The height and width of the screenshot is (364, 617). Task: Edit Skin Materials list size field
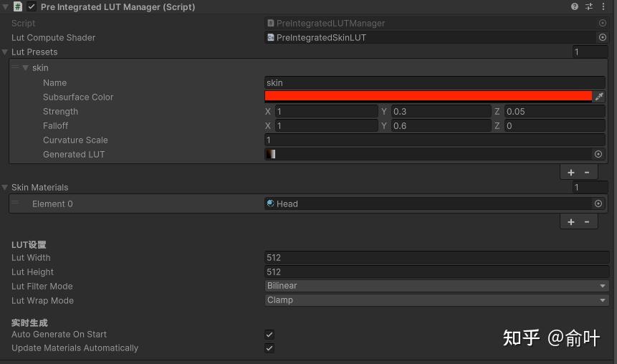(590, 187)
